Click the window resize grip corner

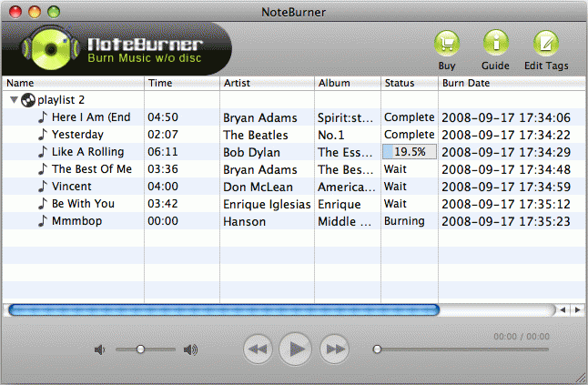point(582,379)
